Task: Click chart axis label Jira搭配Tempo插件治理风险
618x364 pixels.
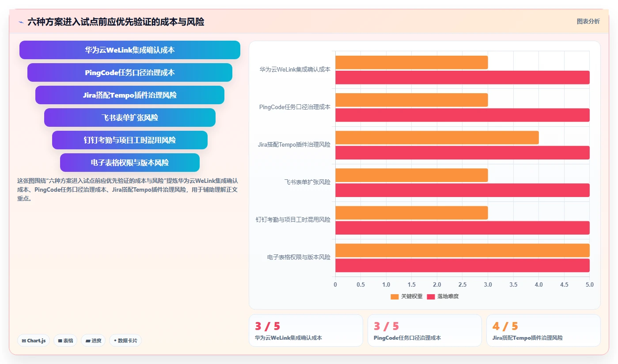Action: (x=294, y=144)
